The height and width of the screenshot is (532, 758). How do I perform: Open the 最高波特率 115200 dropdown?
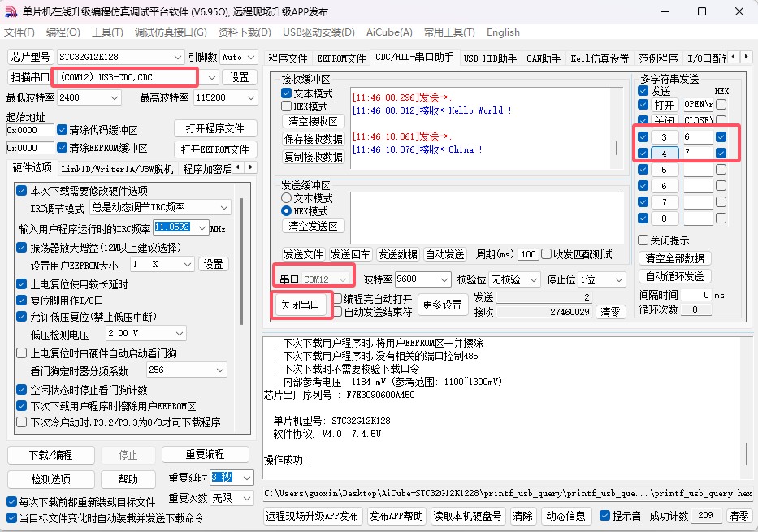coord(251,97)
